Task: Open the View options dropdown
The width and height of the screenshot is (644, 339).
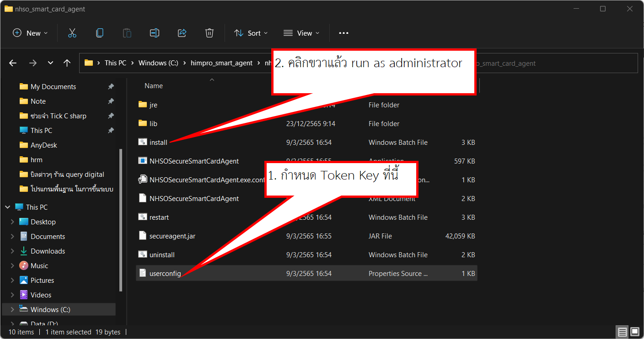Action: coord(301,32)
